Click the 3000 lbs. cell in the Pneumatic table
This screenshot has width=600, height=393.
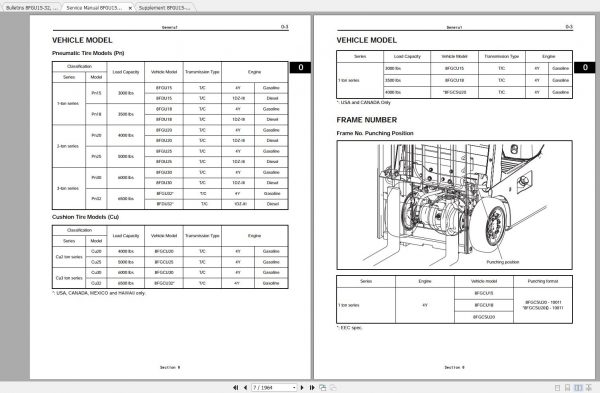126,93
